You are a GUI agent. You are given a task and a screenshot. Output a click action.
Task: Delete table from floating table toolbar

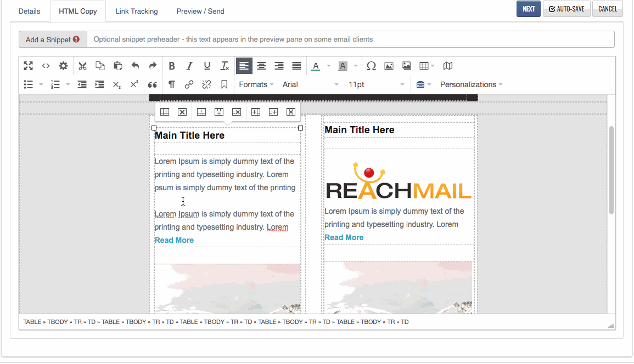pos(182,112)
